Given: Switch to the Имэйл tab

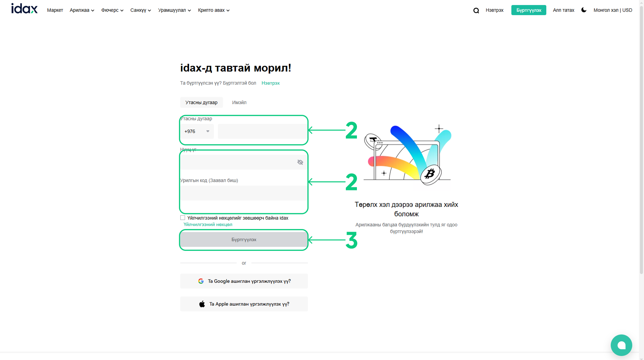Looking at the screenshot, I should click(x=239, y=102).
